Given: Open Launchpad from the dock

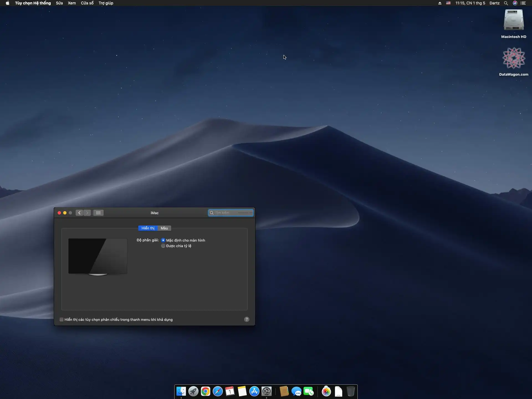Looking at the screenshot, I should [193, 391].
